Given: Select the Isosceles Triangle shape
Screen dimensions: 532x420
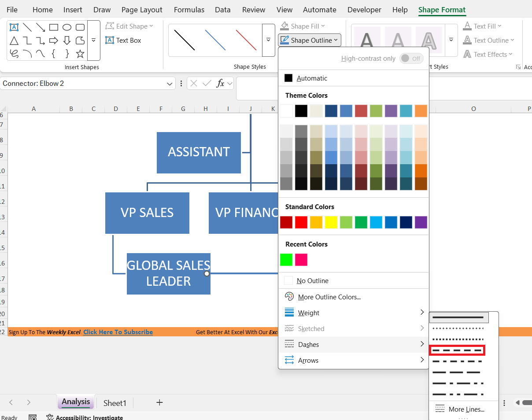Looking at the screenshot, I should [x=14, y=41].
